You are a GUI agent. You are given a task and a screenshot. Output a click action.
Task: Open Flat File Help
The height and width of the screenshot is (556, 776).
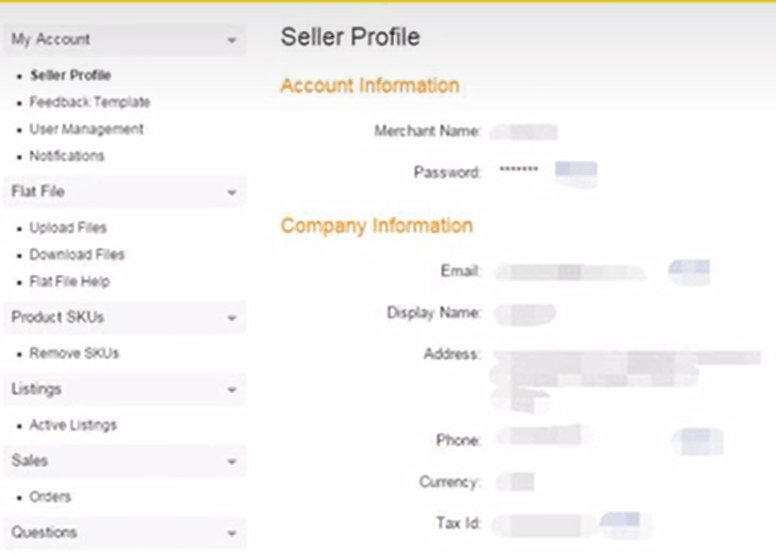coord(70,282)
